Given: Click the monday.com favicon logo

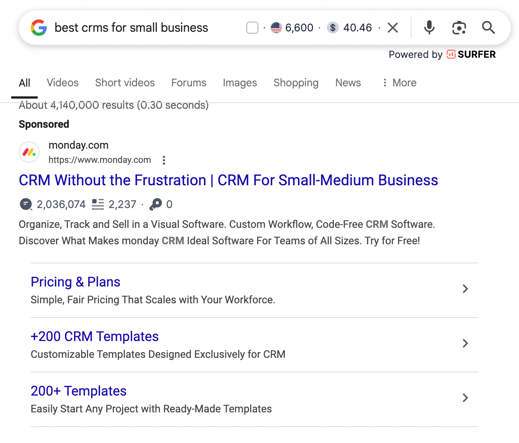Looking at the screenshot, I should 29,152.
